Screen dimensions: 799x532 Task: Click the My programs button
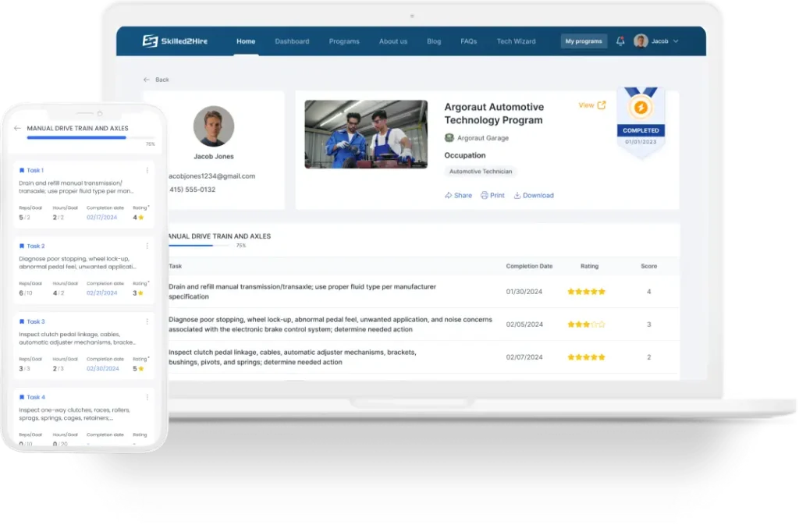pyautogui.click(x=584, y=41)
